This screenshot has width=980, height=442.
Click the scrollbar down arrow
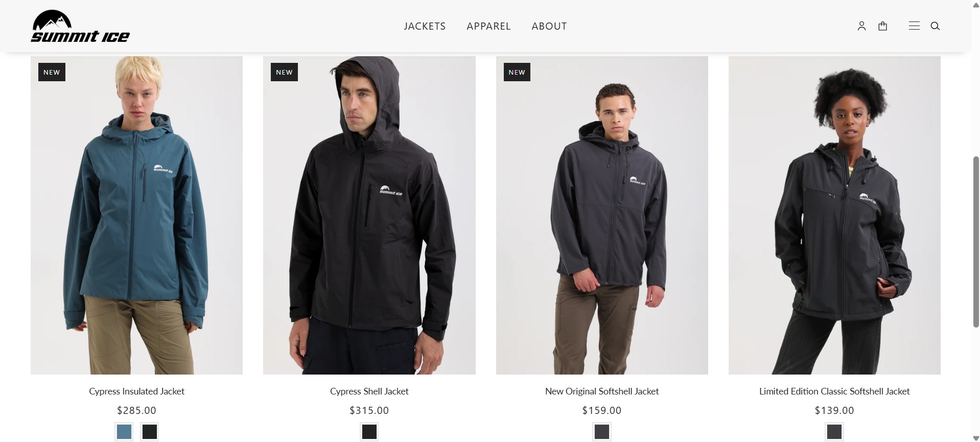coord(975,438)
